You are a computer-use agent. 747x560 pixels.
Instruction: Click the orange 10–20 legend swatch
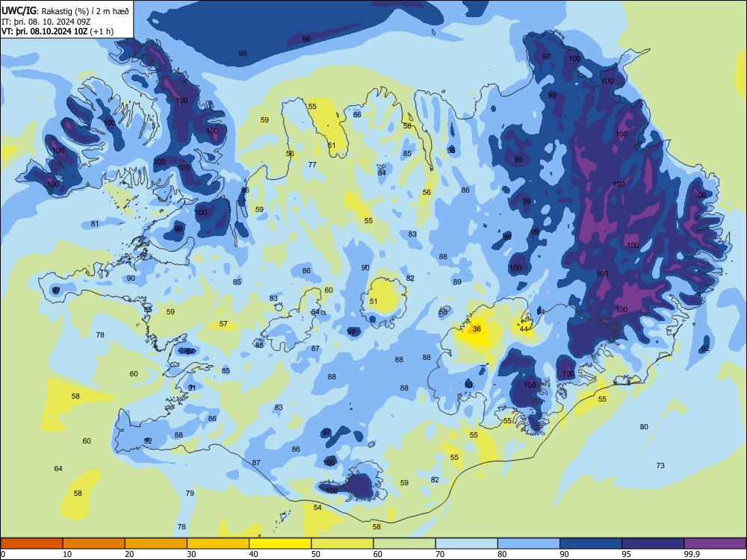94,544
